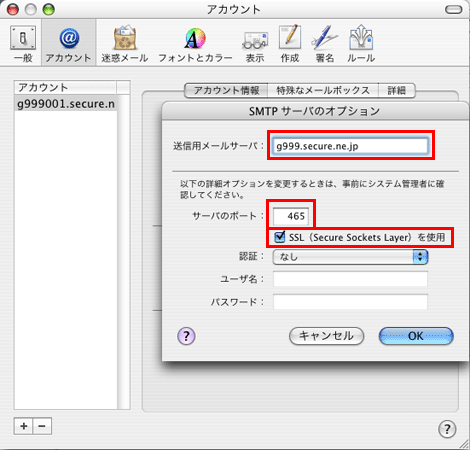Select the アカウント情報 tab
The width and height of the screenshot is (470, 450).
click(x=226, y=90)
